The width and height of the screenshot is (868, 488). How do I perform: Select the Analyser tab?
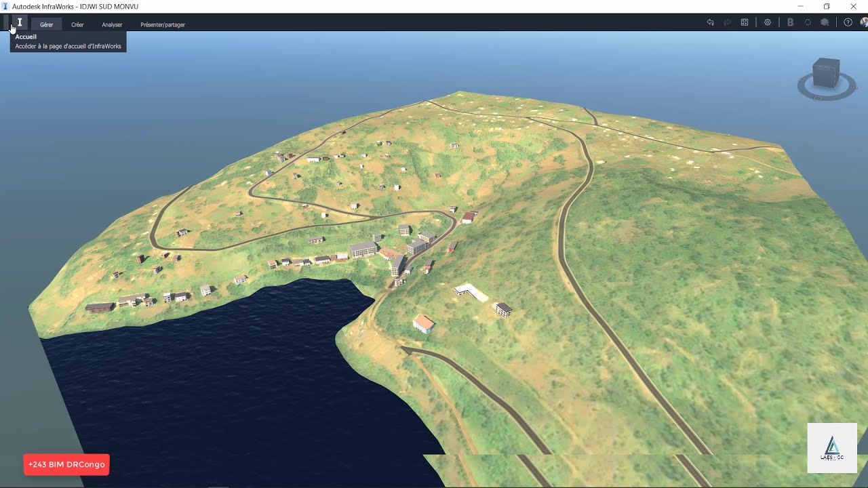(112, 24)
